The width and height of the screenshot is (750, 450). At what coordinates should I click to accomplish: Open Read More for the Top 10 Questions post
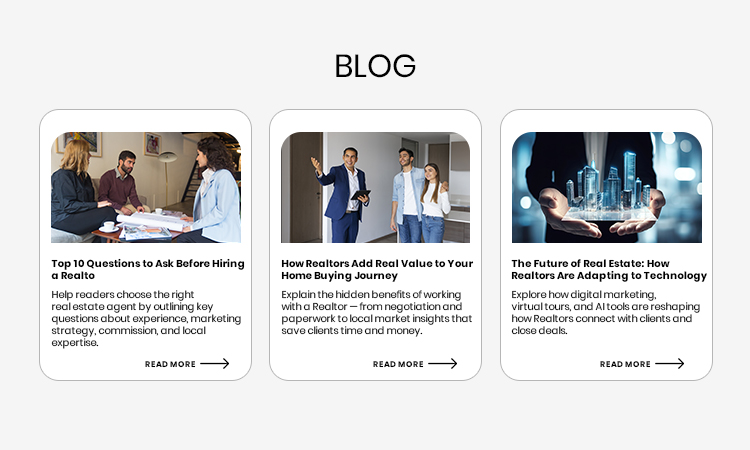170,364
